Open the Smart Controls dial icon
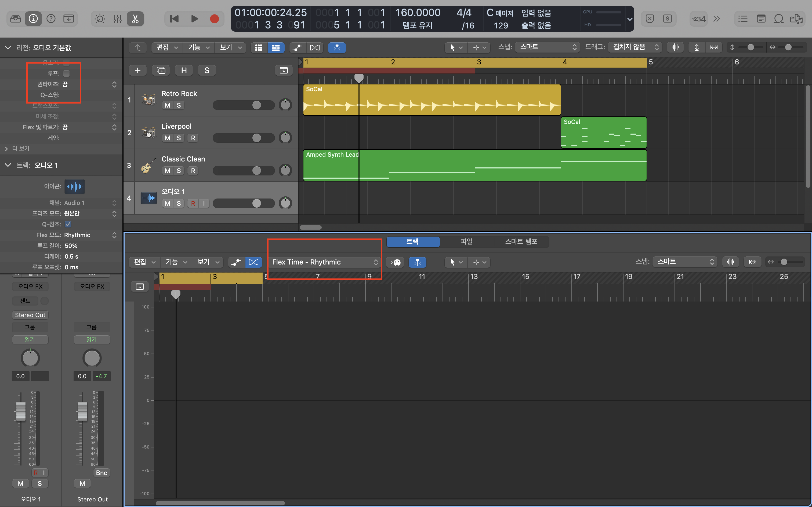The image size is (812, 507). pyautogui.click(x=100, y=19)
